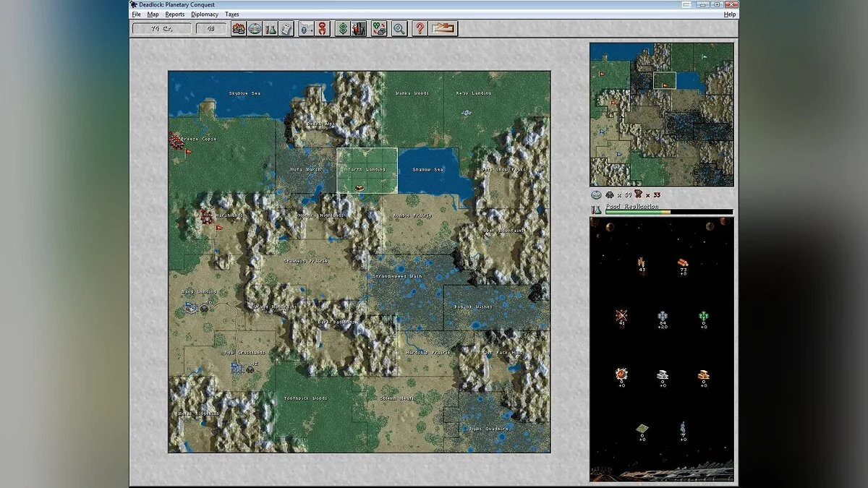This screenshot has width=868, height=488.
Task: Select the Wanka Woods territory
Action: tap(412, 93)
